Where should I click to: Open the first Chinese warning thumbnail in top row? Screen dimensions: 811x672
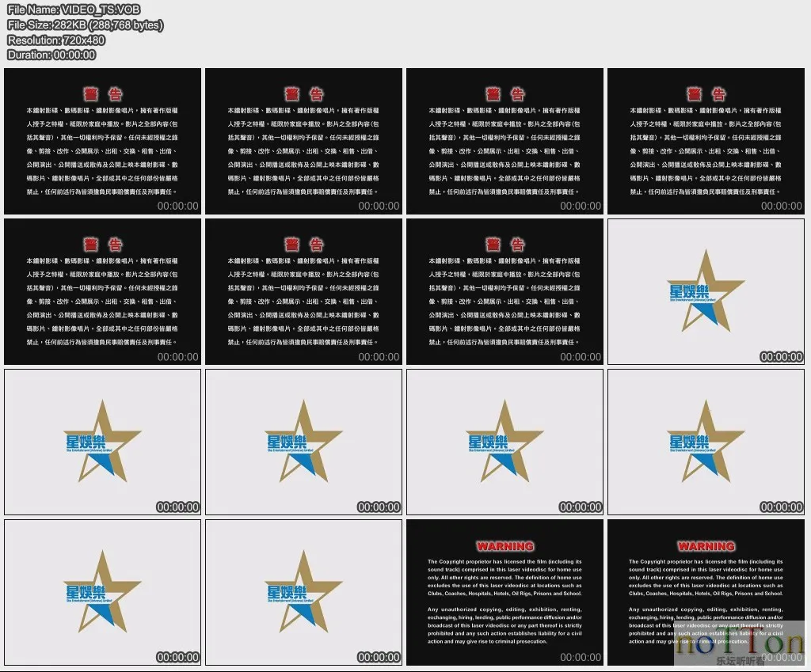pos(102,141)
